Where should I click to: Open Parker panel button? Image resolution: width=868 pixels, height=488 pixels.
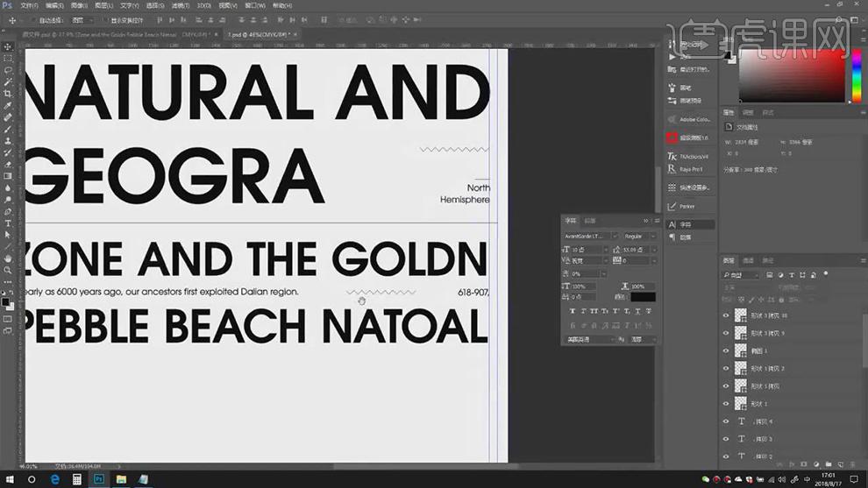(x=690, y=207)
